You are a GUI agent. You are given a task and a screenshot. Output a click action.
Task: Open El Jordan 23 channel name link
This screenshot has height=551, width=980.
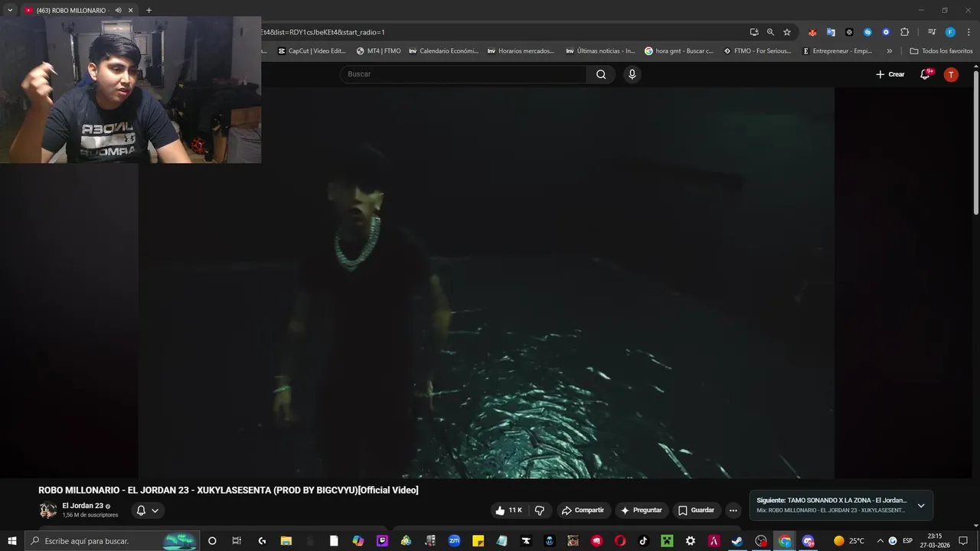pyautogui.click(x=83, y=506)
